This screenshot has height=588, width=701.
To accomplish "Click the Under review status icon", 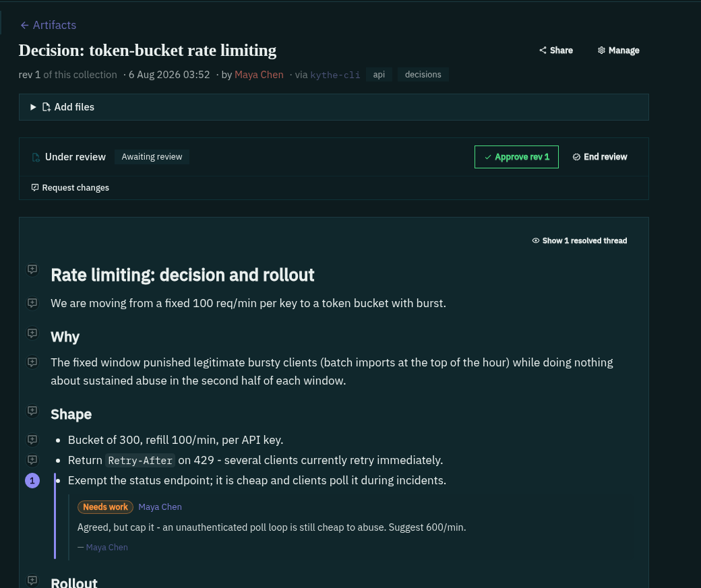I will (36, 158).
